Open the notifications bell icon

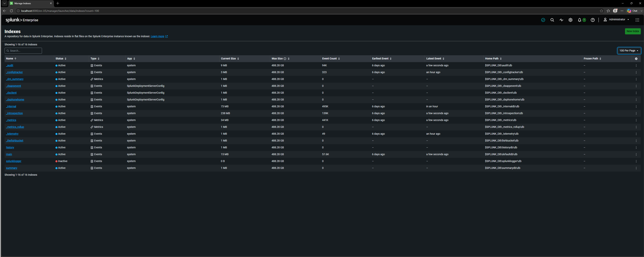[579, 20]
